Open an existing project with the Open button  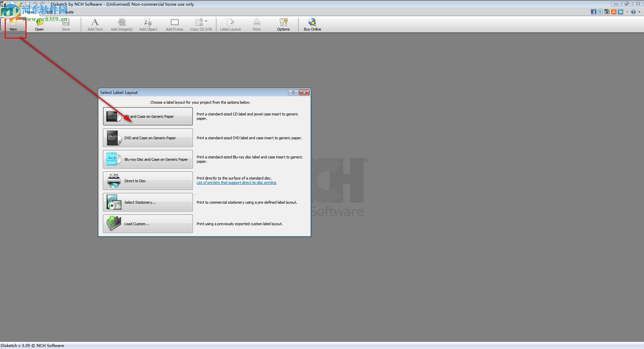39,24
